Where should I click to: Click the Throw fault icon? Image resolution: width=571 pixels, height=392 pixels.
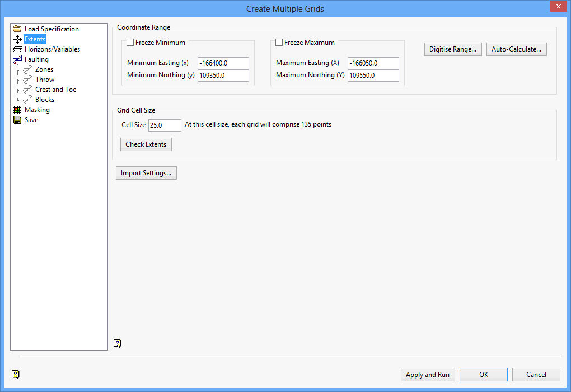pyautogui.click(x=28, y=80)
